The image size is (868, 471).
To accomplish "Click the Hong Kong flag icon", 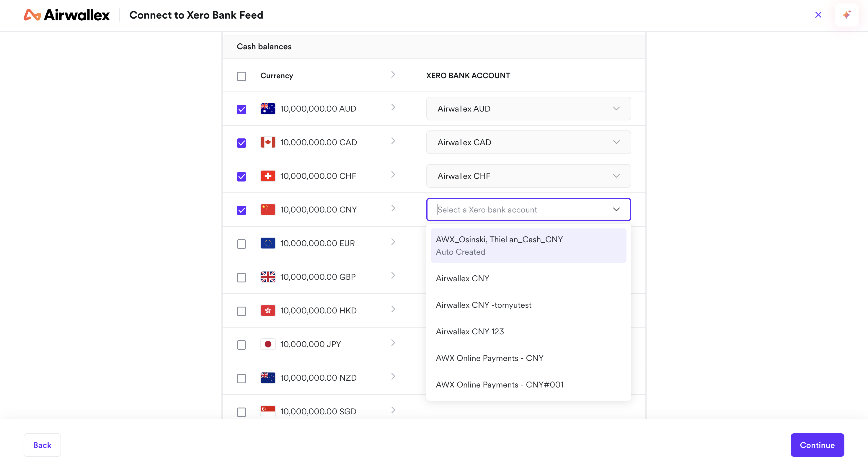I will [x=268, y=311].
